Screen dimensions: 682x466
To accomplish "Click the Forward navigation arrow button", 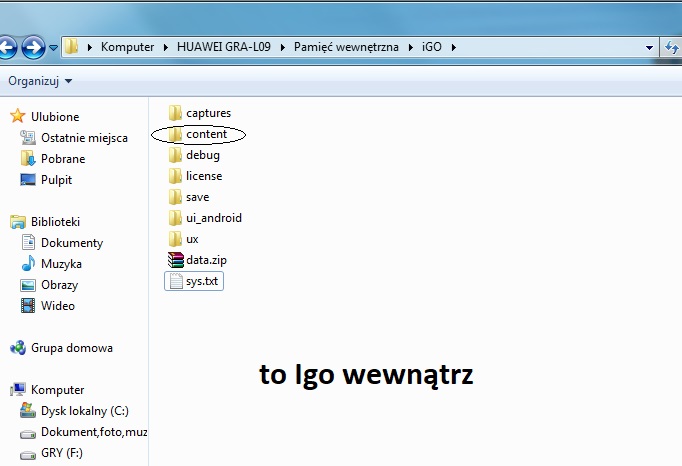I will click(x=33, y=47).
